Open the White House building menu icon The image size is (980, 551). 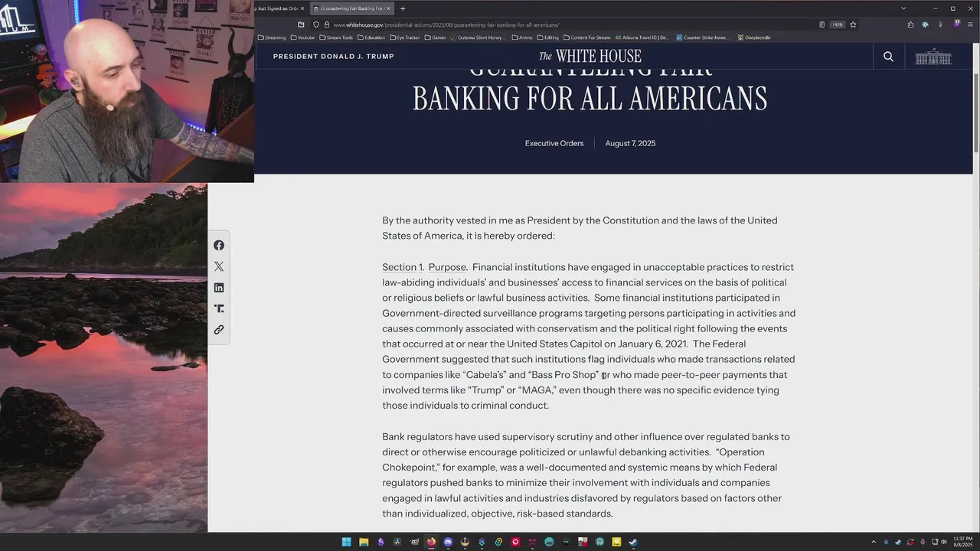click(933, 57)
